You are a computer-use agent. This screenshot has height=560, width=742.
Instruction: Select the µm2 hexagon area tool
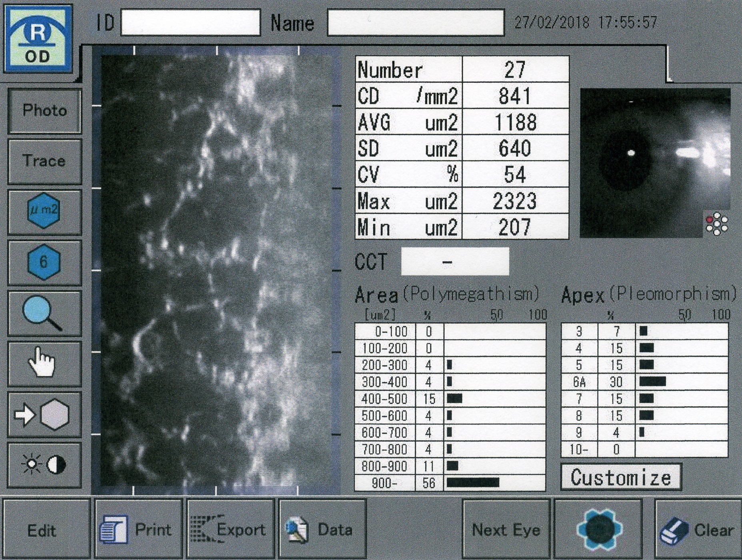point(44,211)
